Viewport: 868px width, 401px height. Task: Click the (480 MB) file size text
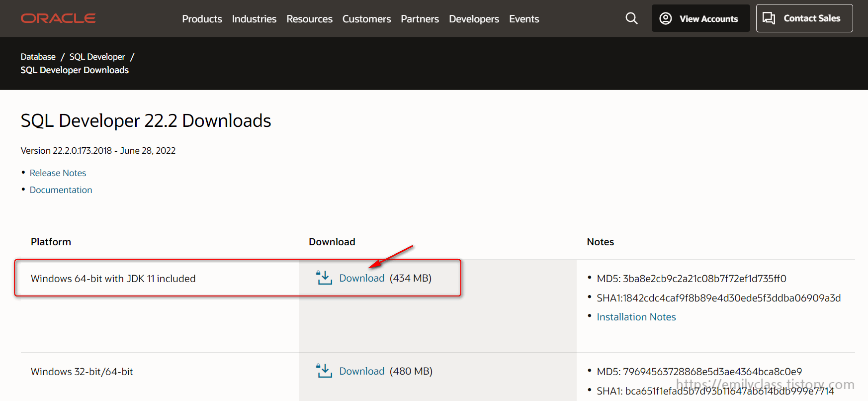(x=411, y=371)
